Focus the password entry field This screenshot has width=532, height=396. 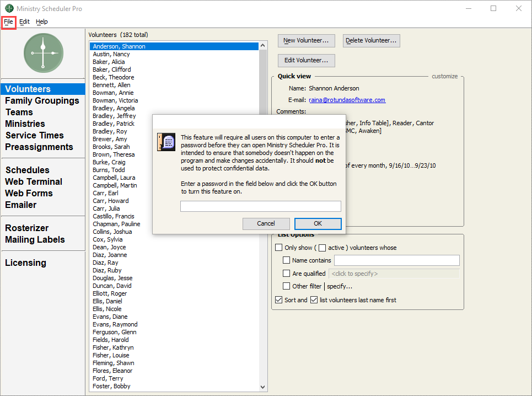[260, 206]
